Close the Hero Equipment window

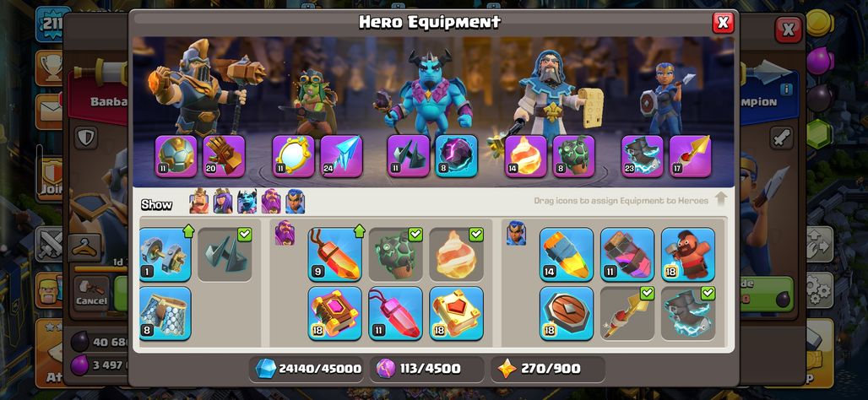723,23
